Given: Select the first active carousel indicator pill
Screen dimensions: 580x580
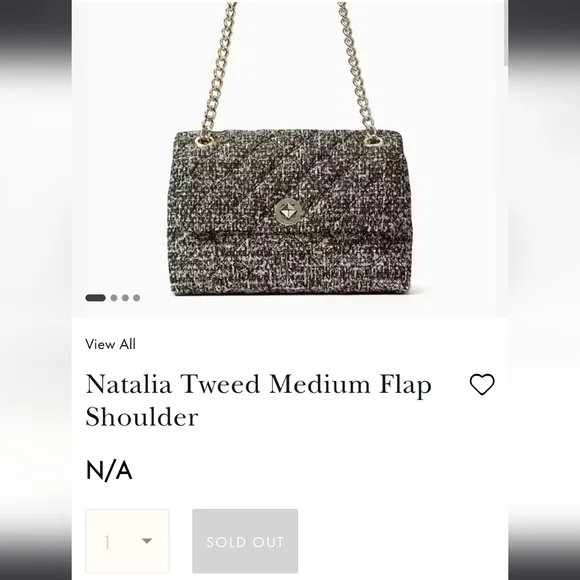Looking at the screenshot, I should pyautogui.click(x=95, y=298).
